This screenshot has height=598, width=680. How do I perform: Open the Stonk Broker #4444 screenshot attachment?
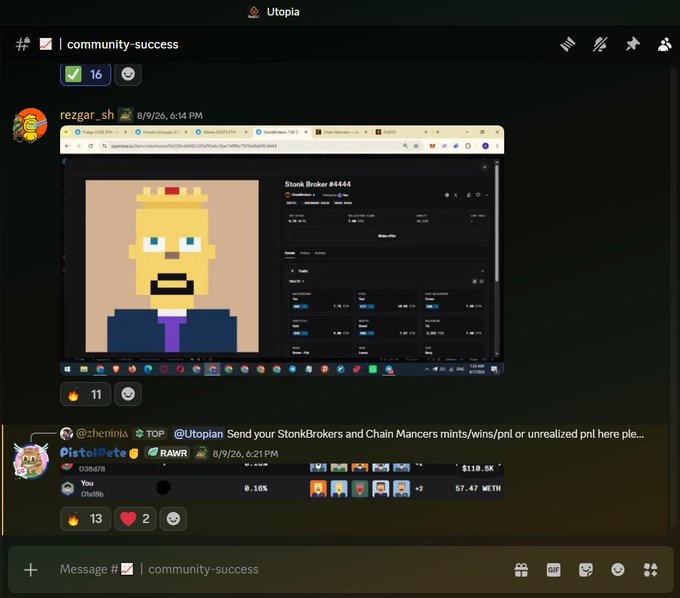tap(282, 250)
